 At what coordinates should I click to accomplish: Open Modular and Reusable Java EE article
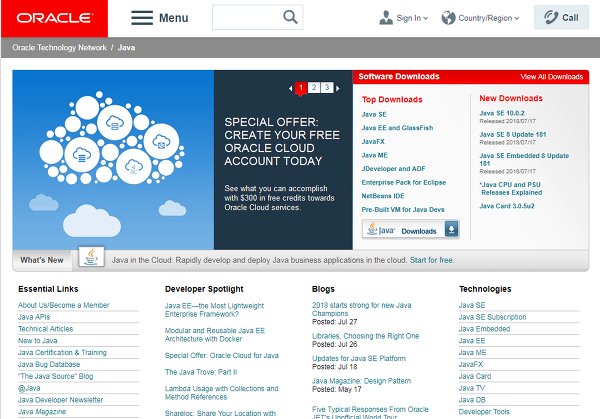click(215, 335)
